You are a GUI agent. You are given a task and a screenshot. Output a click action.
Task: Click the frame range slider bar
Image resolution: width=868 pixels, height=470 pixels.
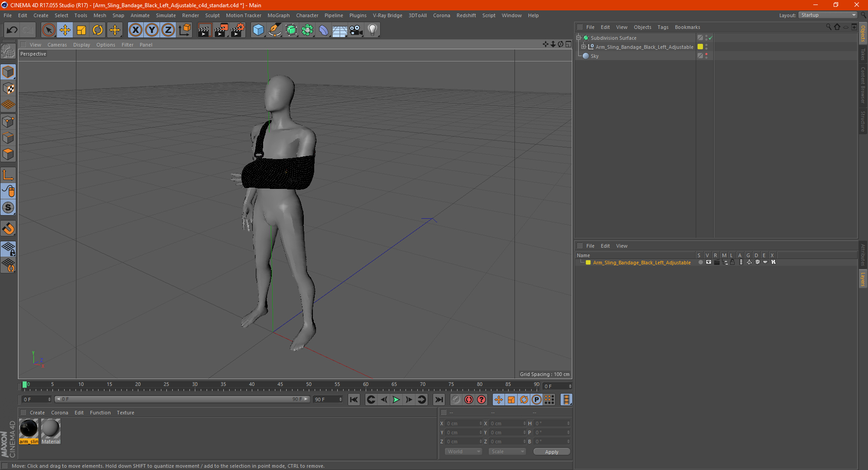pyautogui.click(x=182, y=399)
